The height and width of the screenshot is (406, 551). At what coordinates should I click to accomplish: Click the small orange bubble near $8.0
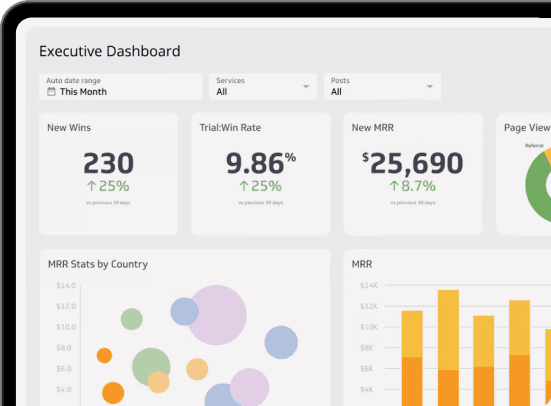coord(104,355)
